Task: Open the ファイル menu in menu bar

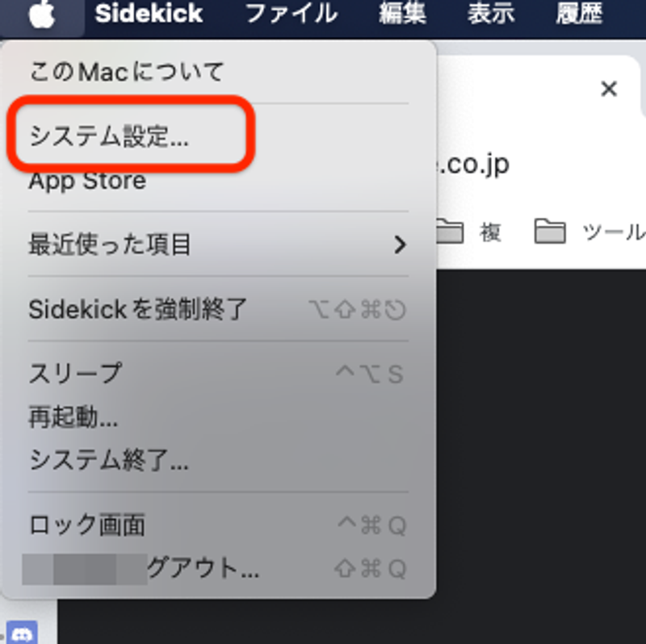Action: click(x=292, y=14)
